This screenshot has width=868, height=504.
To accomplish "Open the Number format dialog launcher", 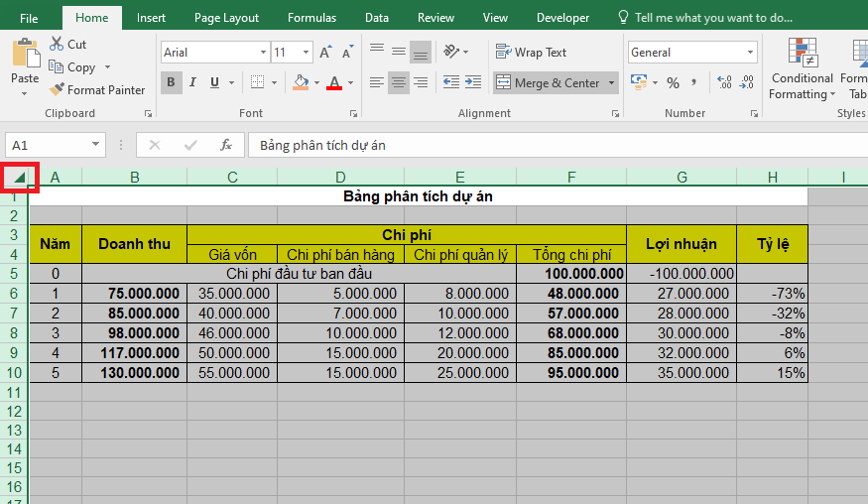I will tap(754, 113).
